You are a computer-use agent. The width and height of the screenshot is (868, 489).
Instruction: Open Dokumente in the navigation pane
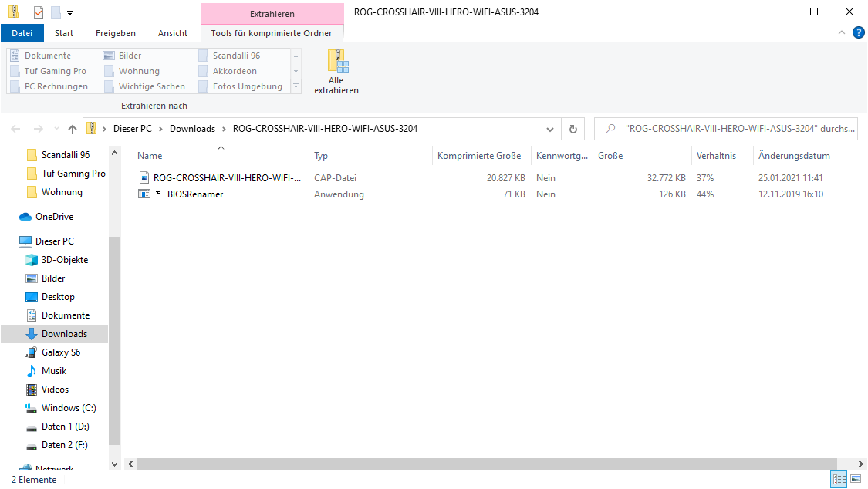(x=58, y=315)
